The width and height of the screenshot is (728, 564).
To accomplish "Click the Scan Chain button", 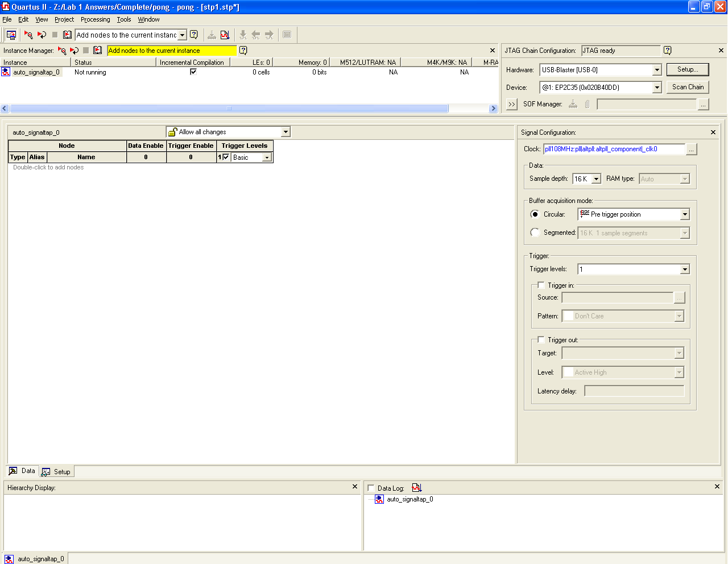I will (687, 87).
